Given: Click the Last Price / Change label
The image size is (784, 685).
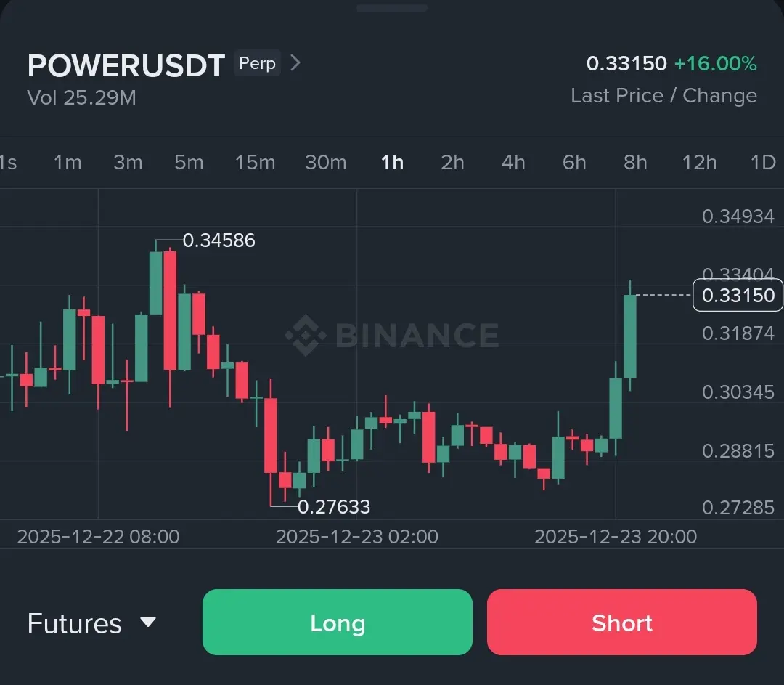Looking at the screenshot, I should [664, 96].
